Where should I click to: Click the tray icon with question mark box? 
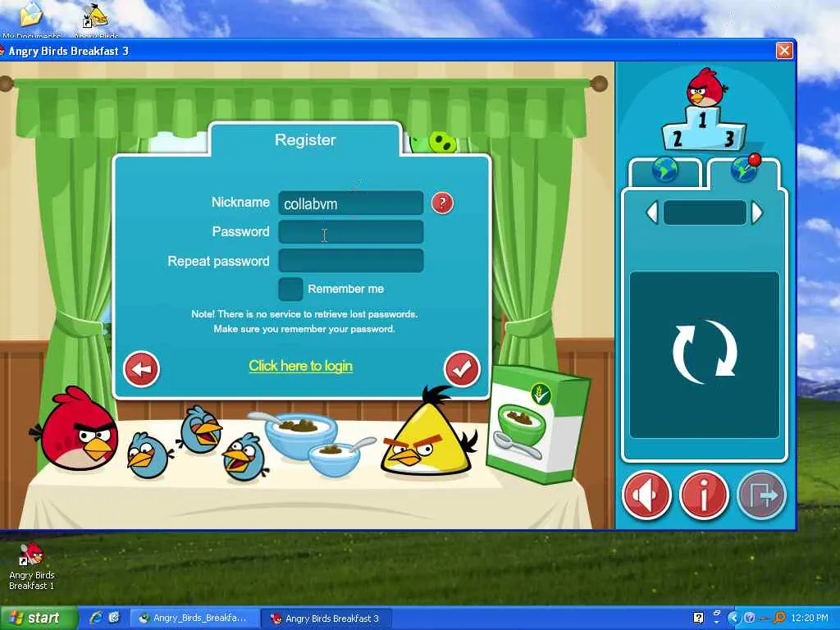click(x=698, y=619)
